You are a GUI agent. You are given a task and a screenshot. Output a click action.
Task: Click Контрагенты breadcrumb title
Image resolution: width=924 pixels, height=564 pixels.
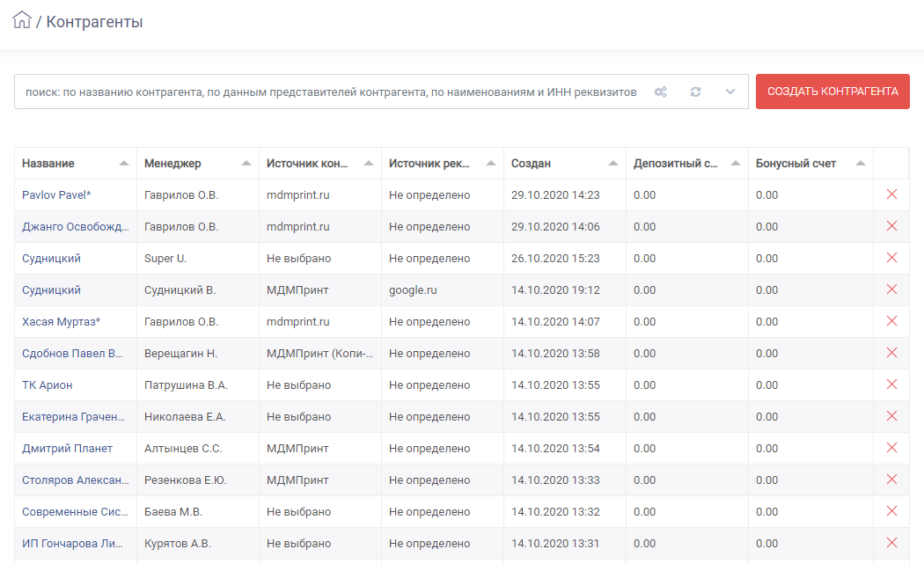click(x=94, y=22)
